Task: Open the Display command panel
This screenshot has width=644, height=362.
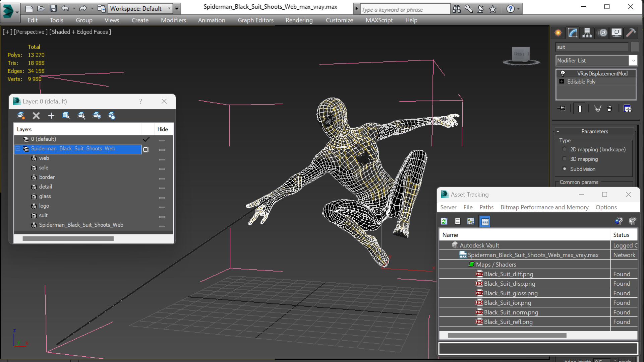Action: point(617,33)
